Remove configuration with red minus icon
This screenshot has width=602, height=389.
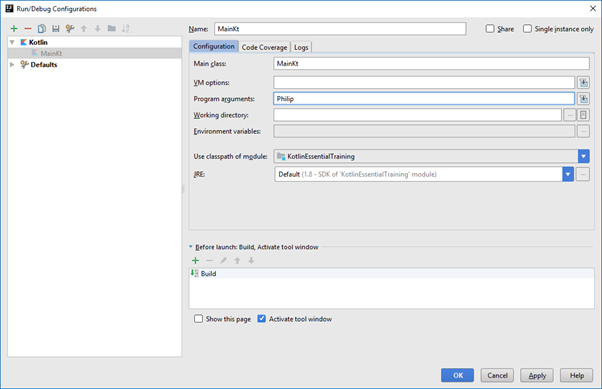click(x=28, y=28)
